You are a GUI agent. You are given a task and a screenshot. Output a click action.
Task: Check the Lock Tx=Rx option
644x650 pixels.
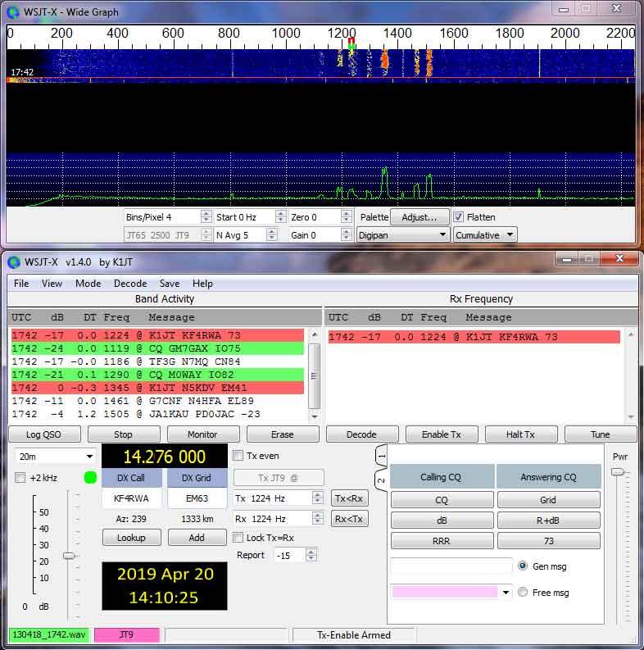coord(238,538)
